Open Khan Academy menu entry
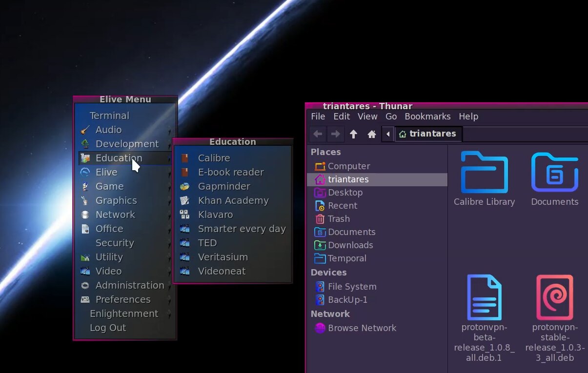 [x=233, y=200]
